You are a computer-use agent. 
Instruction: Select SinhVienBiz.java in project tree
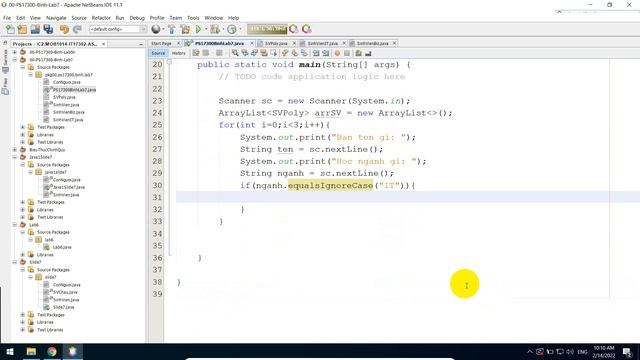click(x=69, y=112)
